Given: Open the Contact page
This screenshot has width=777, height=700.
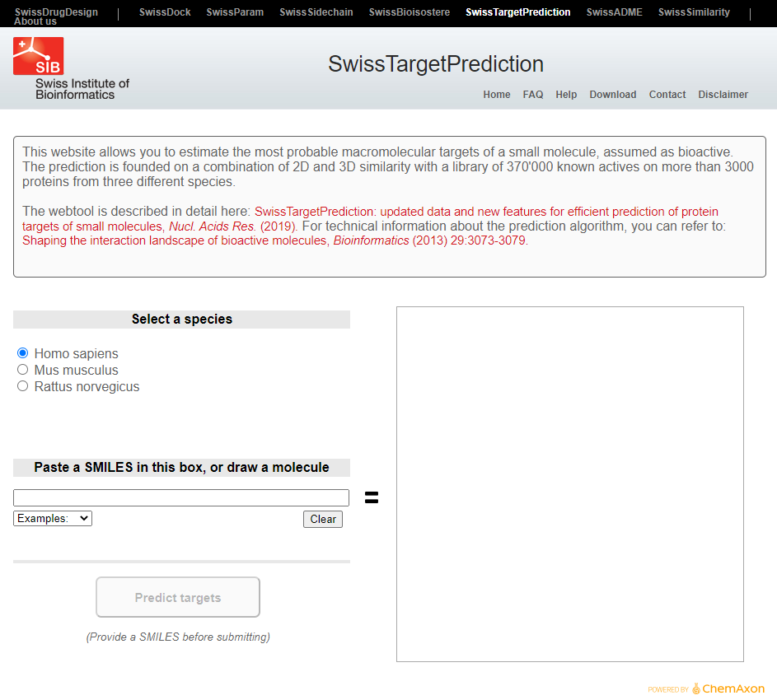Looking at the screenshot, I should coord(667,94).
